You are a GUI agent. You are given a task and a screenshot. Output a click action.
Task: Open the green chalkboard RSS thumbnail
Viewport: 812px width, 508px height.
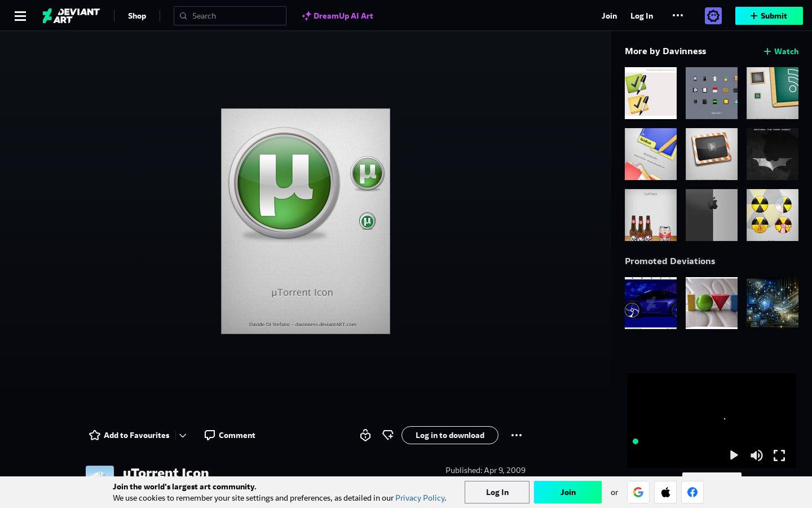(773, 93)
